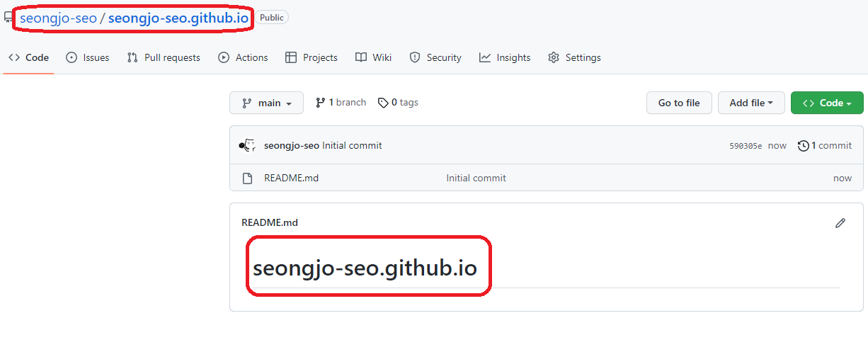Image resolution: width=868 pixels, height=352 pixels.
Task: Open repository Settings tab
Action: click(x=574, y=57)
